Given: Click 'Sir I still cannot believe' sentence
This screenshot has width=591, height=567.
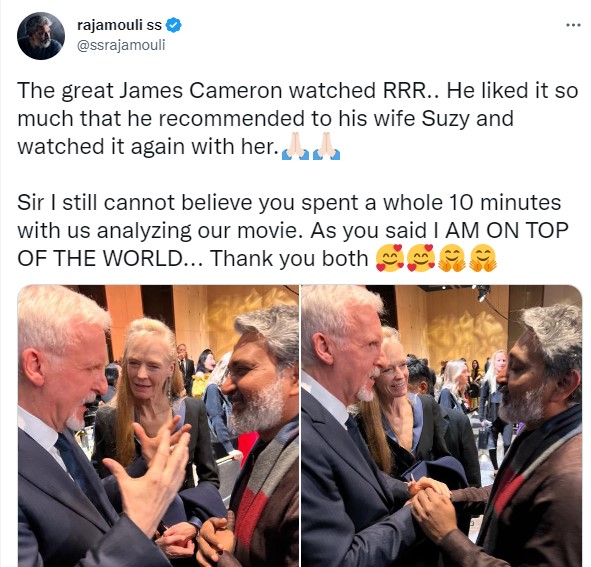Looking at the screenshot, I should [x=135, y=202].
